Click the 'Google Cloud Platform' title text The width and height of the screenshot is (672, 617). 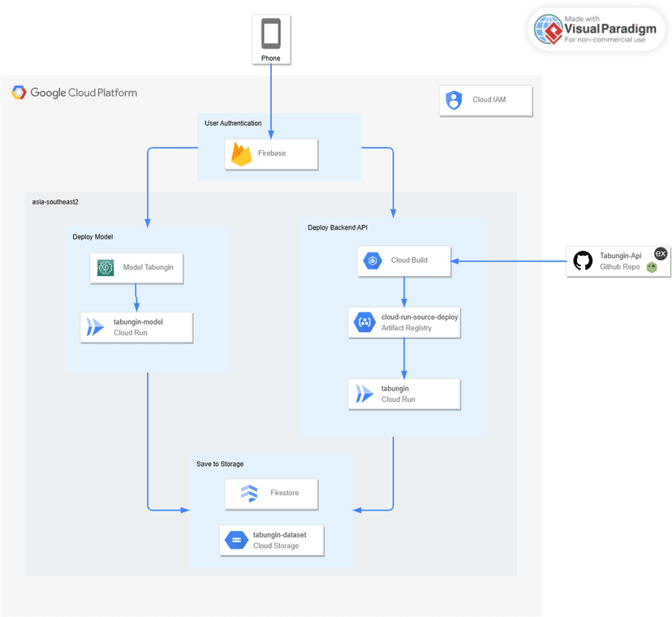[x=84, y=93]
